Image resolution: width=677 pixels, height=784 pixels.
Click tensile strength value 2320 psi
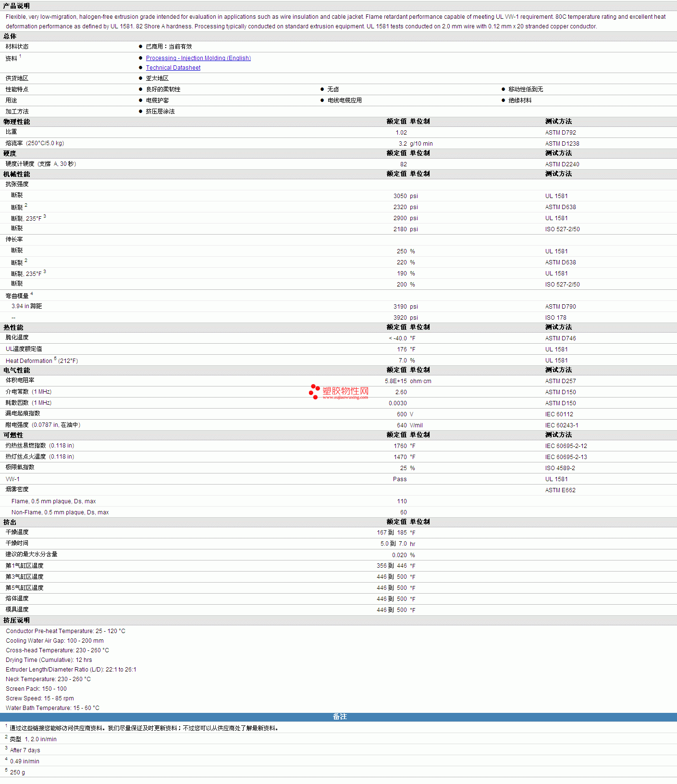coord(406,207)
